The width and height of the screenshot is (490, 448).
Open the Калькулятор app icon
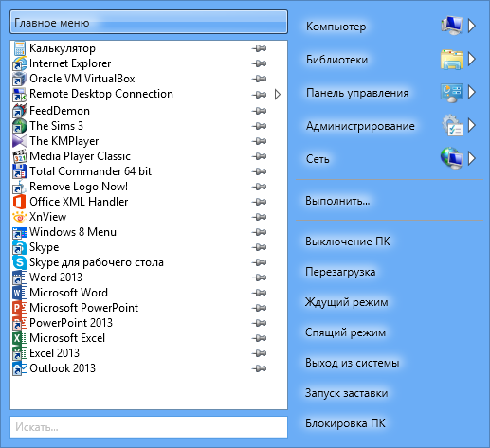point(20,48)
